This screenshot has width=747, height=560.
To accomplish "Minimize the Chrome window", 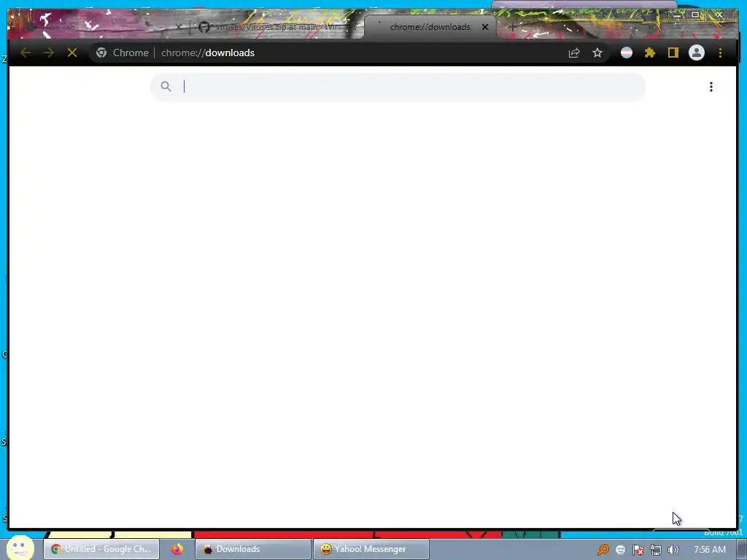I will [x=676, y=15].
